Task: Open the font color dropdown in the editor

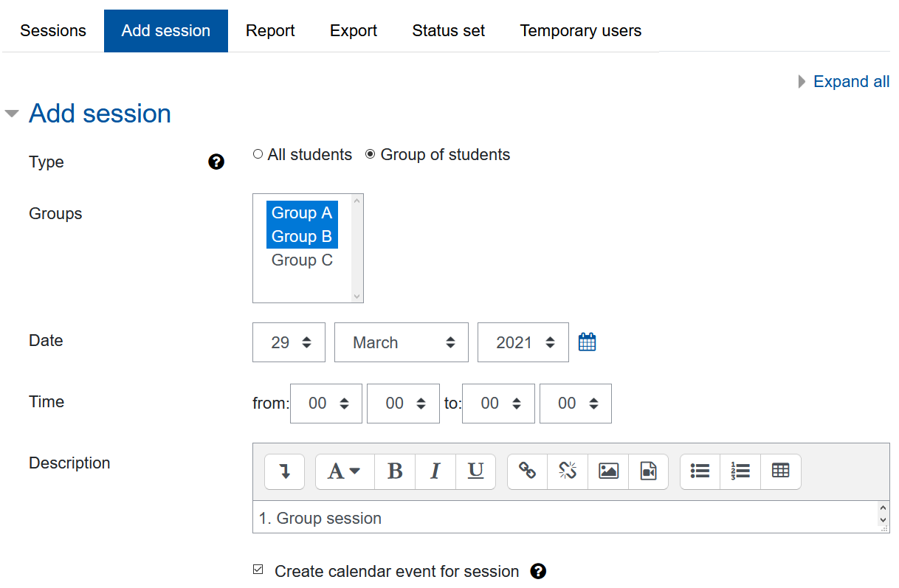Action: pyautogui.click(x=344, y=471)
